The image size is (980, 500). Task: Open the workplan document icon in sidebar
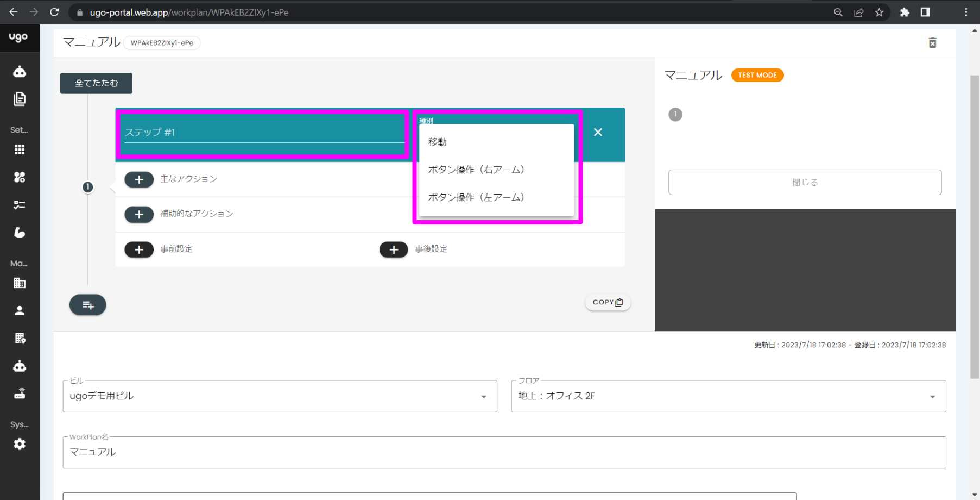20,99
